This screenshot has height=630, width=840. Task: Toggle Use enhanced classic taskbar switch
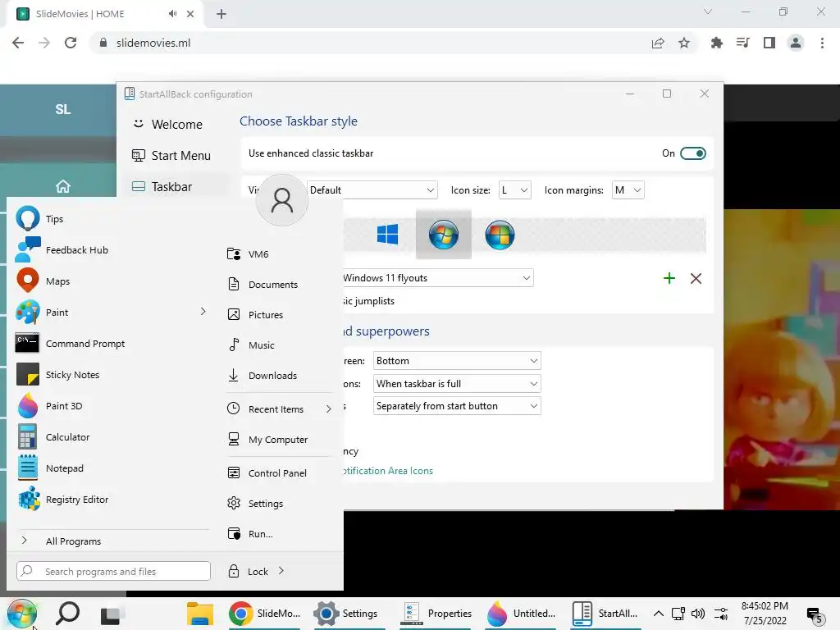tap(692, 153)
